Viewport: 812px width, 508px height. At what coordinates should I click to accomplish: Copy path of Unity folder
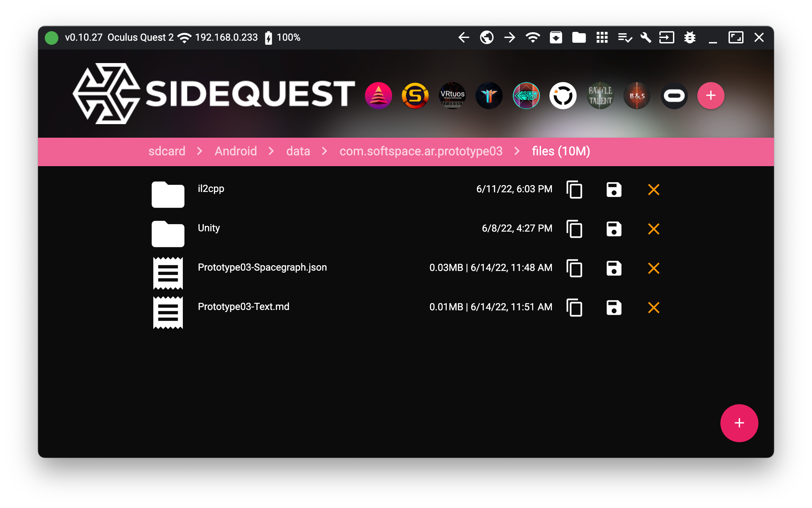click(574, 229)
